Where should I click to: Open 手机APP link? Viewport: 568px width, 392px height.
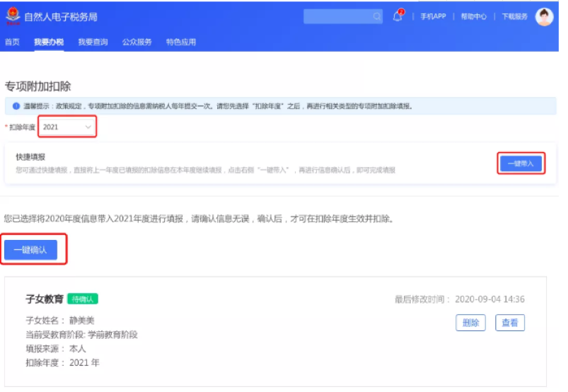coord(433,16)
